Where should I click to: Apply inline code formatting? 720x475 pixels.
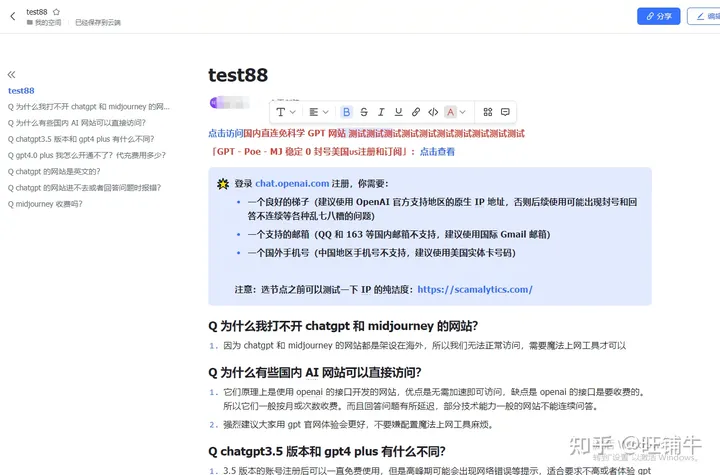pyautogui.click(x=433, y=112)
